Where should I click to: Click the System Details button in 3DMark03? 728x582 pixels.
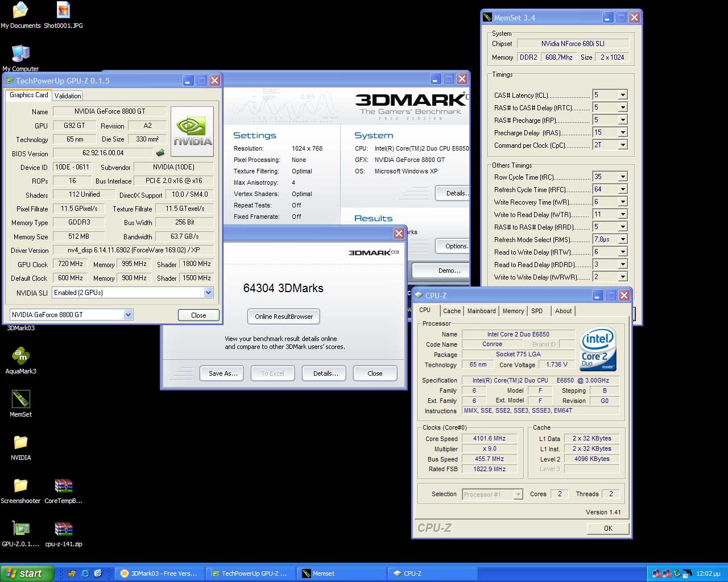454,193
